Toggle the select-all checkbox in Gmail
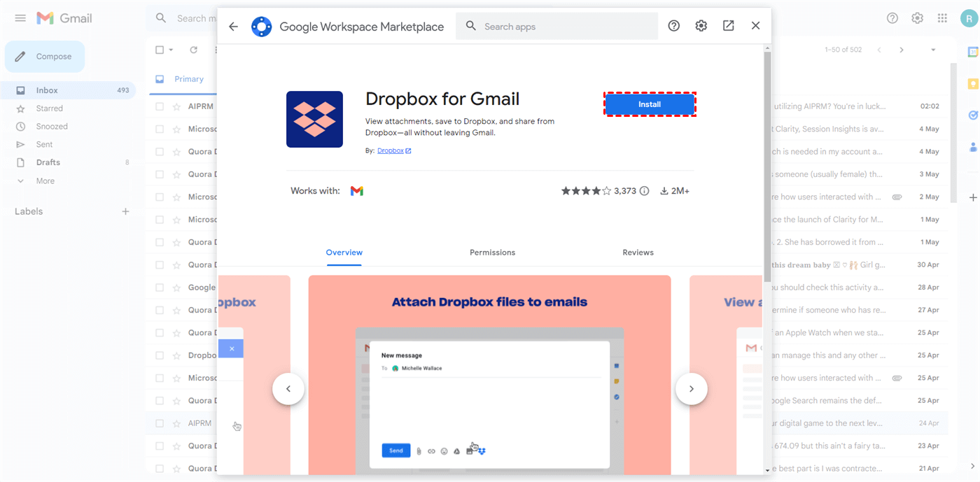Screen dimensions: 980x482 (160, 50)
